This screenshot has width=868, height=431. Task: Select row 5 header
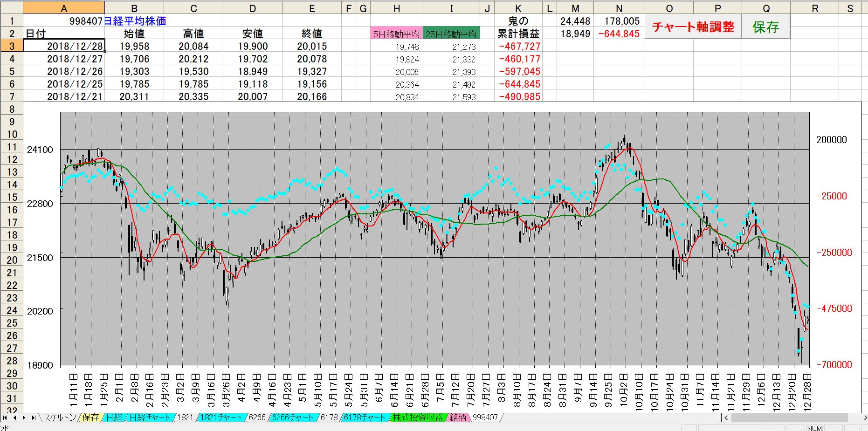(12, 71)
